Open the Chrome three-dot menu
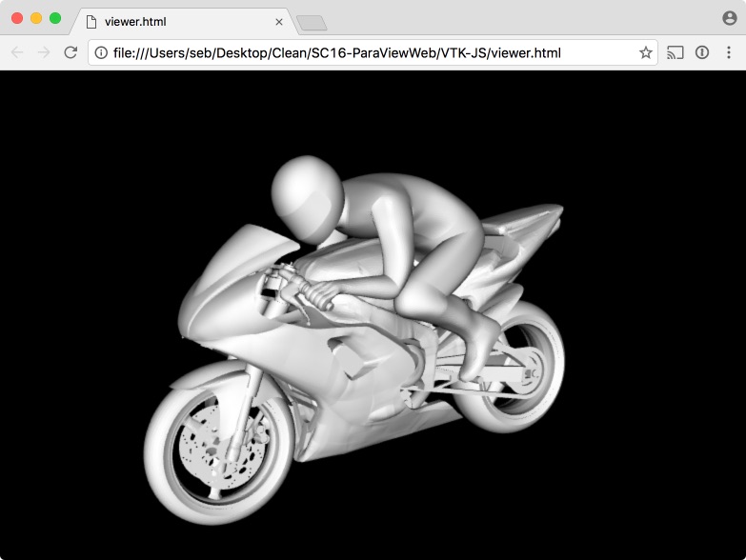 pyautogui.click(x=729, y=52)
